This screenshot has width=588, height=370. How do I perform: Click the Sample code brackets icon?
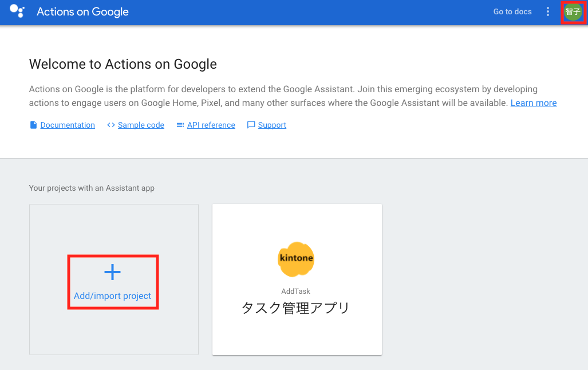111,125
